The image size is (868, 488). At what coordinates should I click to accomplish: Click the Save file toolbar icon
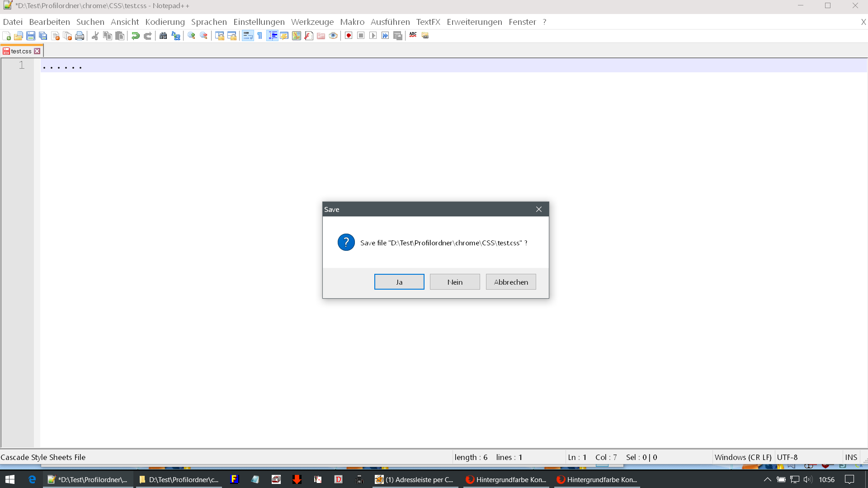tap(31, 36)
